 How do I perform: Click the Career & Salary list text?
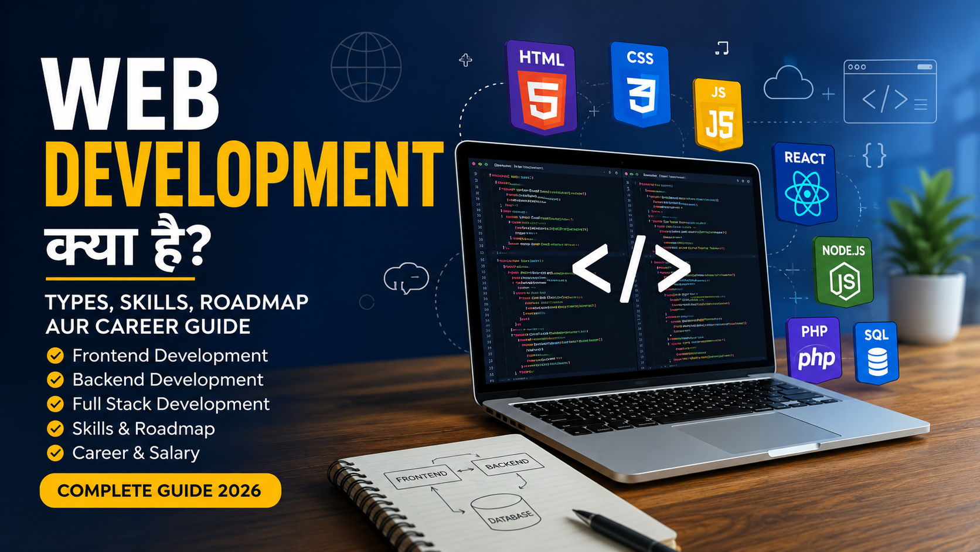136,453
